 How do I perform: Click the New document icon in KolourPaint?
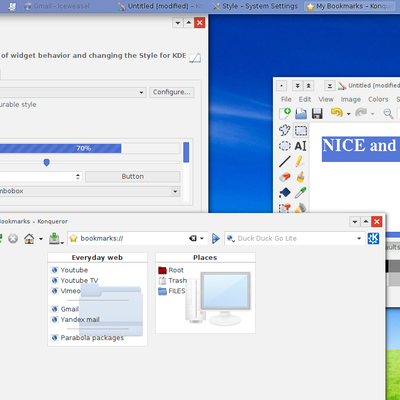point(285,113)
